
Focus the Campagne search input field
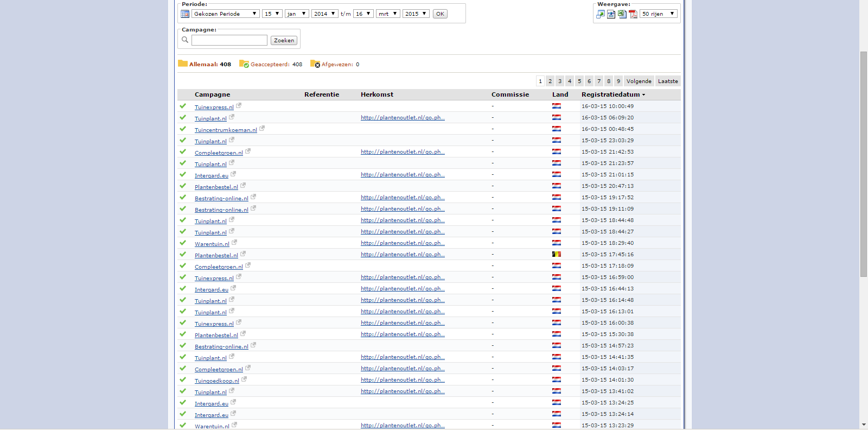[x=229, y=40]
